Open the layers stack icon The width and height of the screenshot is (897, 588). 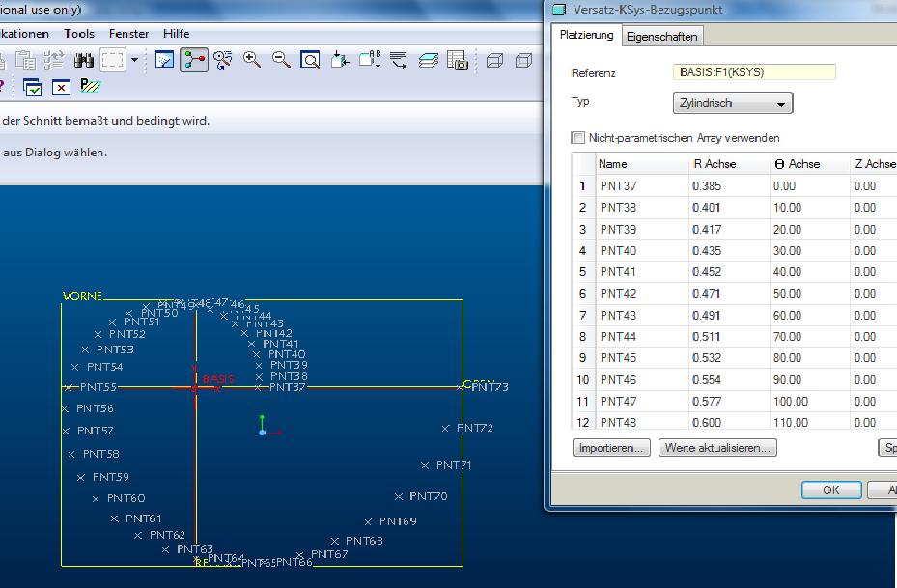429,60
